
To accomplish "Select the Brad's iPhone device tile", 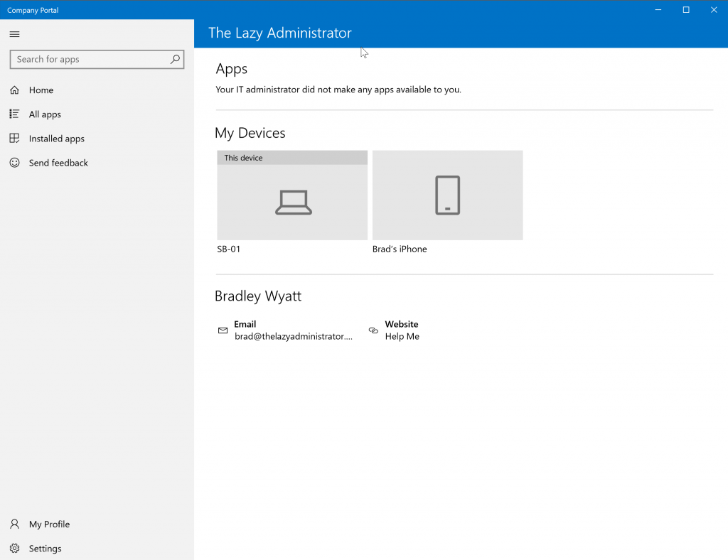I will 448,195.
